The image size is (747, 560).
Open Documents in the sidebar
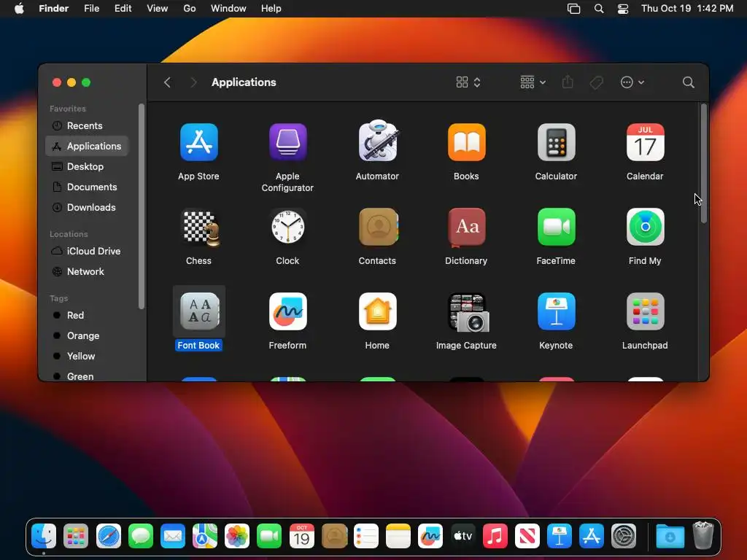click(x=87, y=187)
